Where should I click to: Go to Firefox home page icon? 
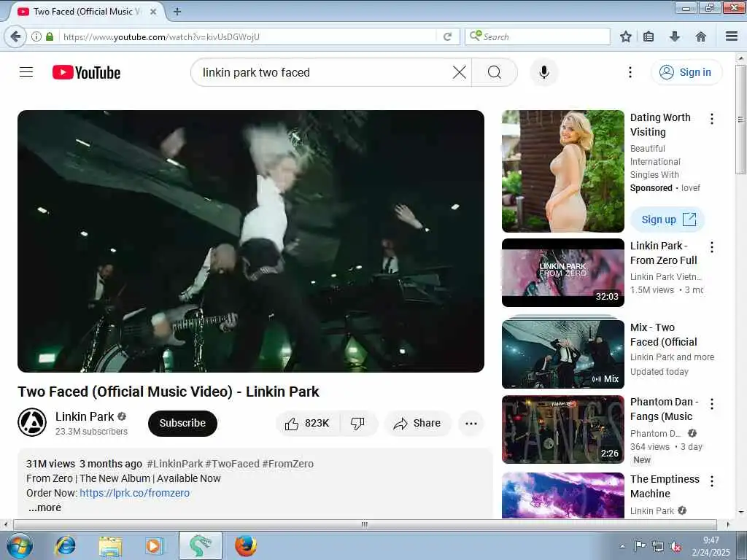(x=700, y=36)
